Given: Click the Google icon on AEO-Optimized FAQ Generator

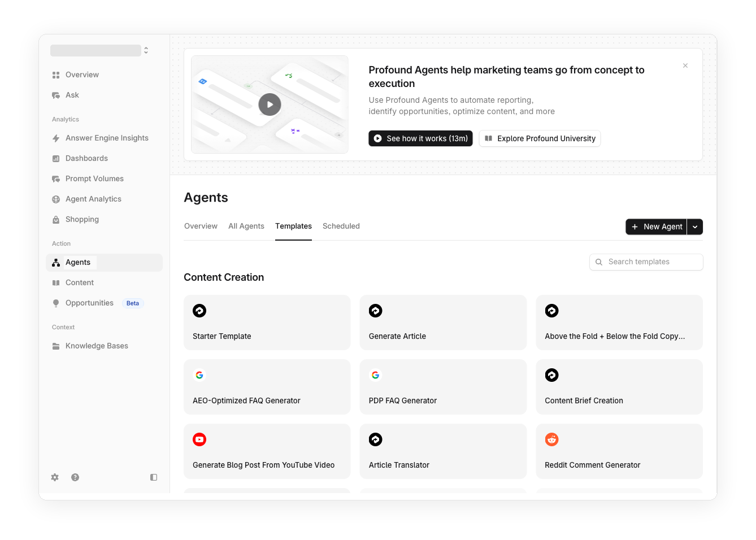Looking at the screenshot, I should (x=199, y=375).
